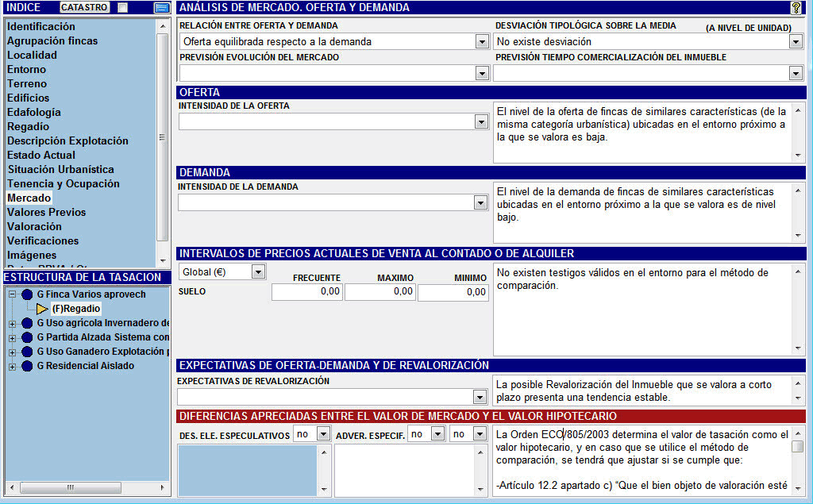This screenshot has height=504, width=813.
Task: Select G Residencial Aislado tree item
Action: click(86, 366)
